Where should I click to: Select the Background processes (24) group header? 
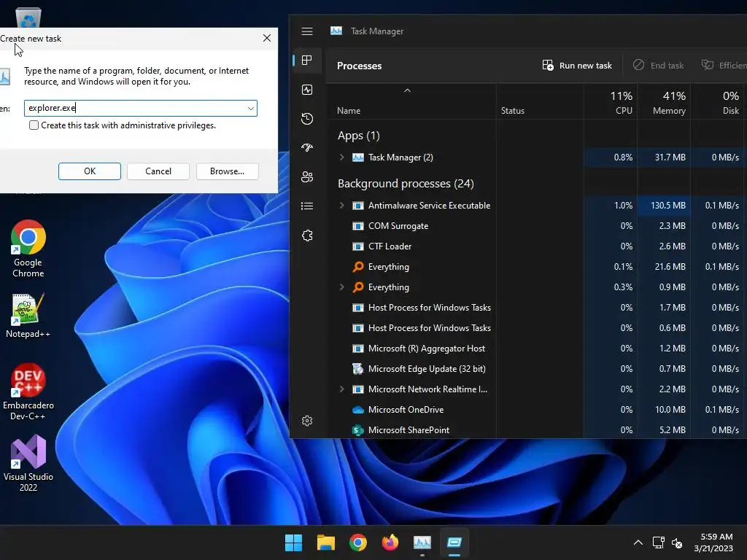click(x=406, y=184)
